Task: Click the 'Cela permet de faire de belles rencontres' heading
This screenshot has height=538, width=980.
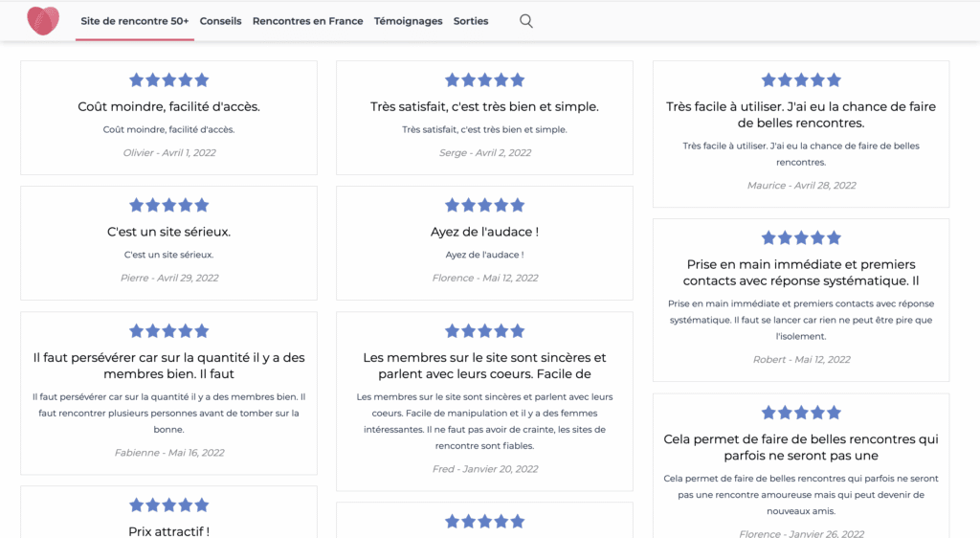Action: (x=801, y=447)
